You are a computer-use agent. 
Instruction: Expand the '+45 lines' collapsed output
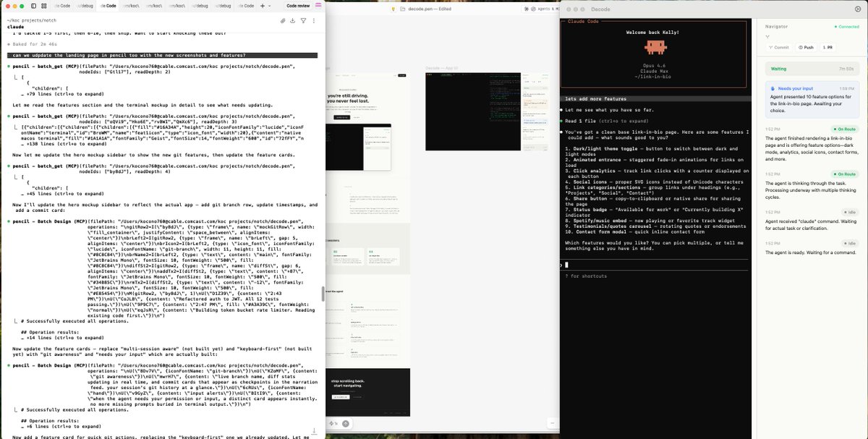tap(62, 194)
